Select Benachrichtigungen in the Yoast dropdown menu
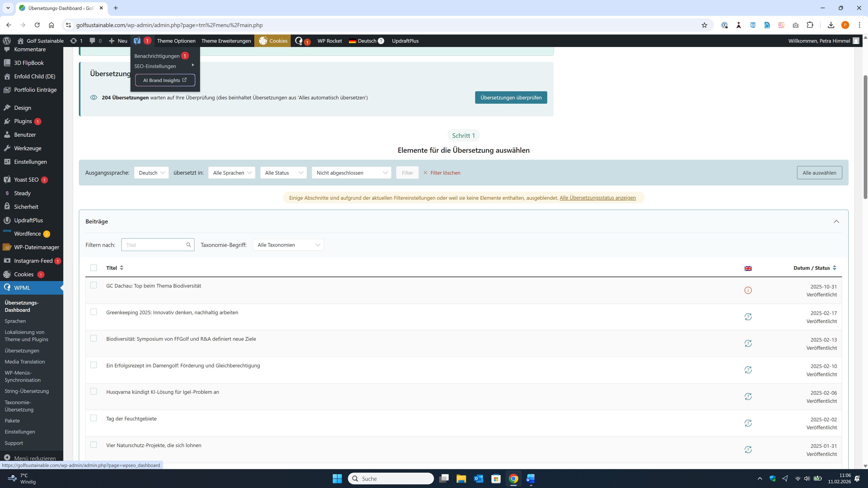The width and height of the screenshot is (868, 488). 157,56
